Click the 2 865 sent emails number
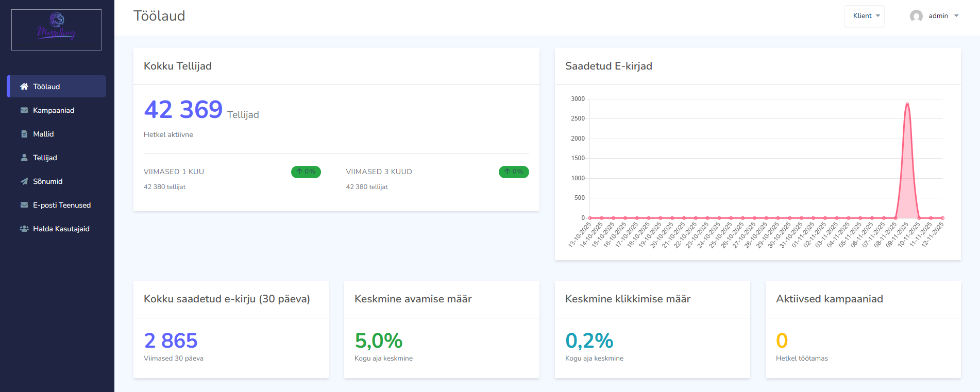The height and width of the screenshot is (392, 980). coord(171,340)
